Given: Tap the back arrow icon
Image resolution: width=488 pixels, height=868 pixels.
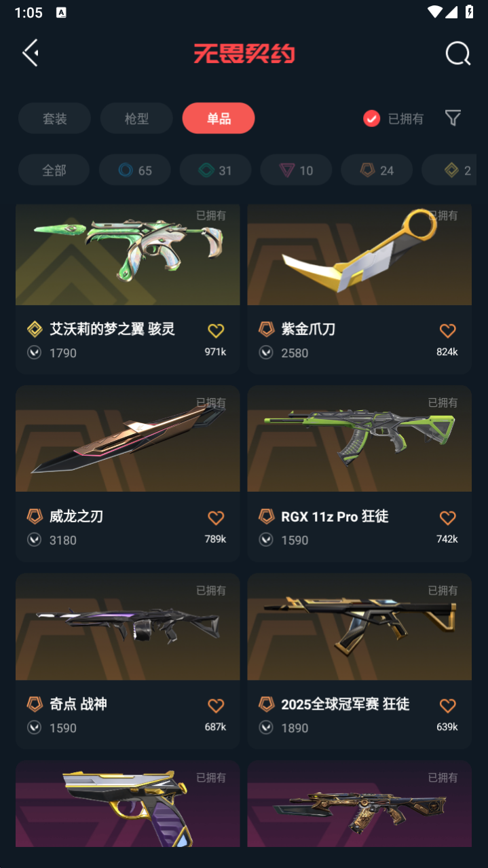Looking at the screenshot, I should pos(31,53).
